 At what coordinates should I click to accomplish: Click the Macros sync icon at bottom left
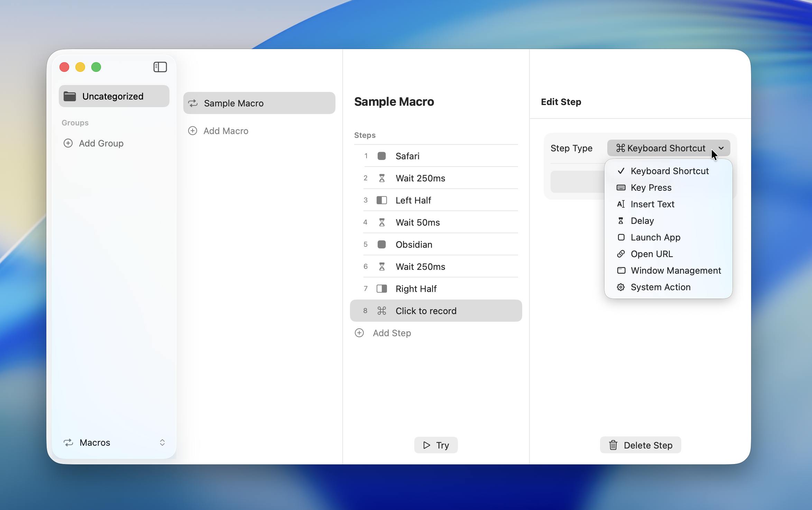coord(68,443)
